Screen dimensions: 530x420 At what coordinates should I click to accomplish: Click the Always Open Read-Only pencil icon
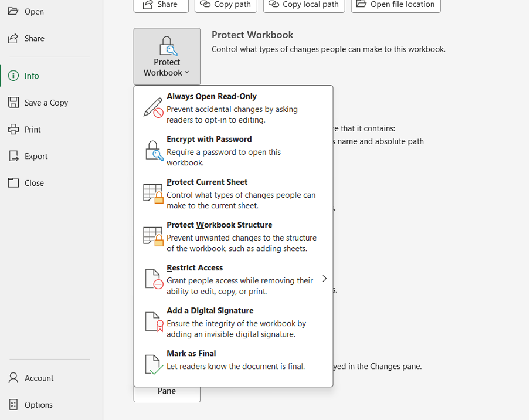click(153, 108)
